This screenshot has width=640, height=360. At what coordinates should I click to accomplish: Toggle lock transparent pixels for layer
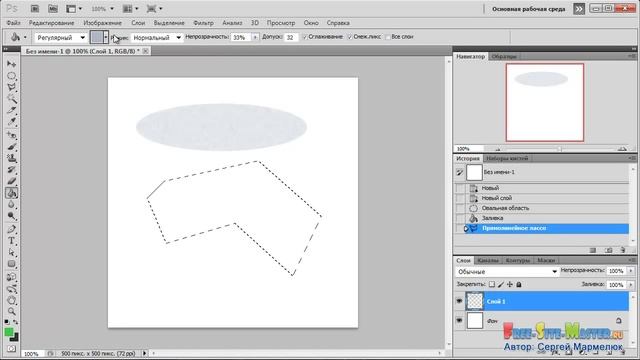pos(492,284)
